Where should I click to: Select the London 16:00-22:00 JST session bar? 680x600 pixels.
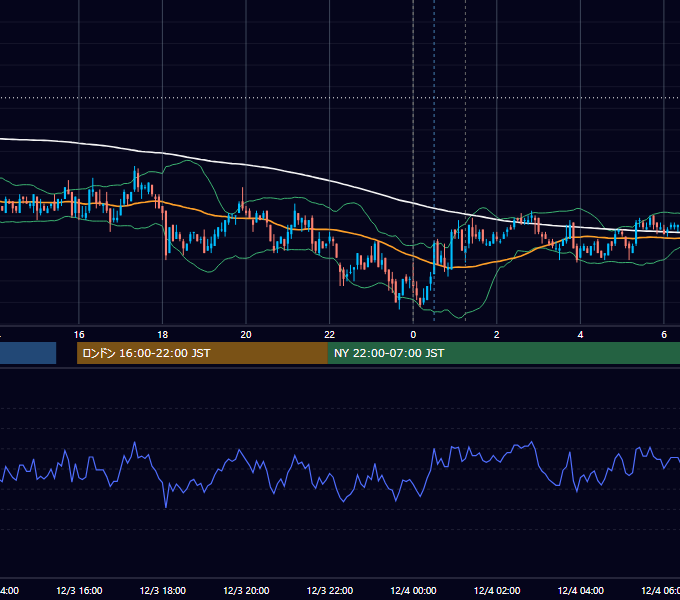[x=202, y=353]
